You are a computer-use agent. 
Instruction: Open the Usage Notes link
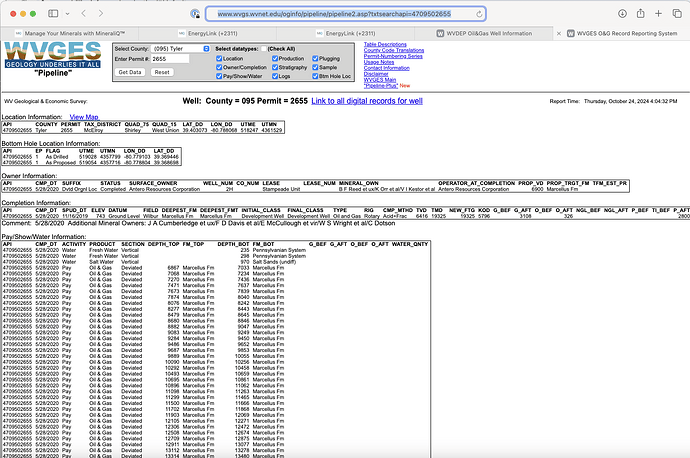pyautogui.click(x=379, y=62)
